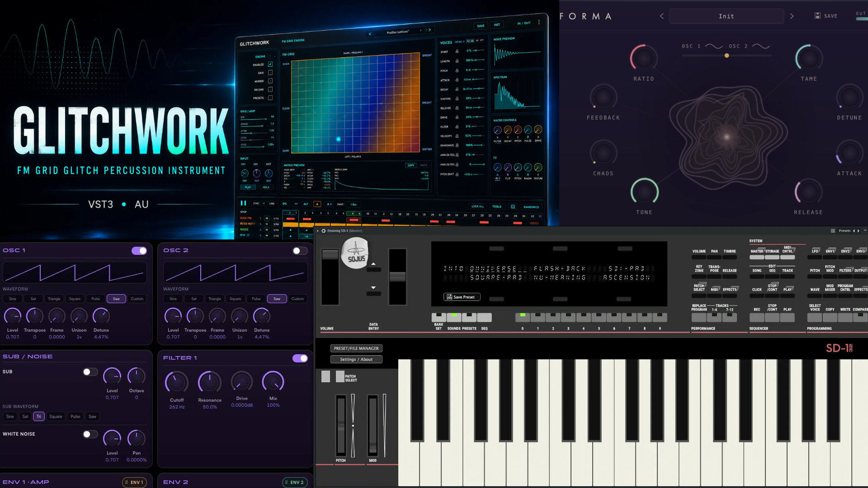Open the Init preset selector in Forma
Viewport: 868px width, 488px height.
tap(726, 16)
